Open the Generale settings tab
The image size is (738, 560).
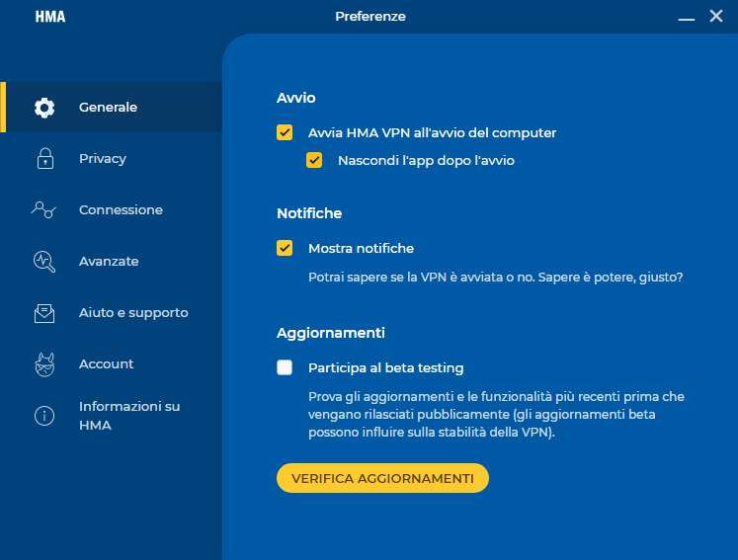click(x=111, y=108)
